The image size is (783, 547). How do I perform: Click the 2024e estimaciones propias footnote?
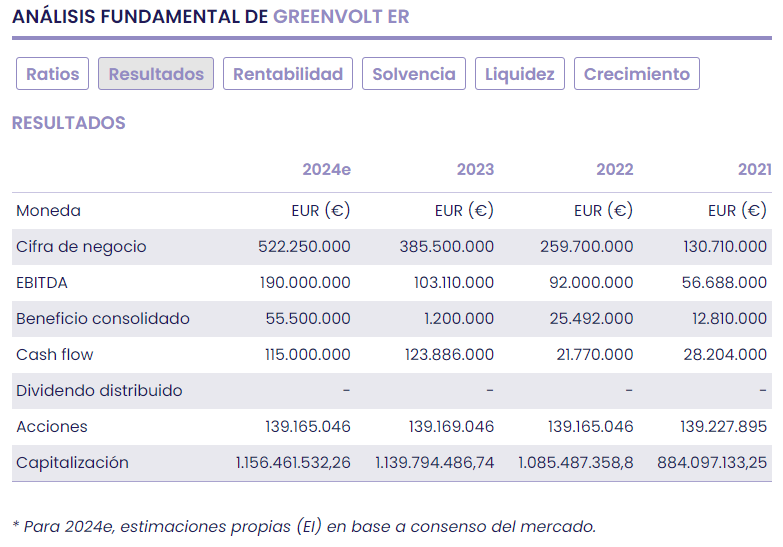coord(304,527)
